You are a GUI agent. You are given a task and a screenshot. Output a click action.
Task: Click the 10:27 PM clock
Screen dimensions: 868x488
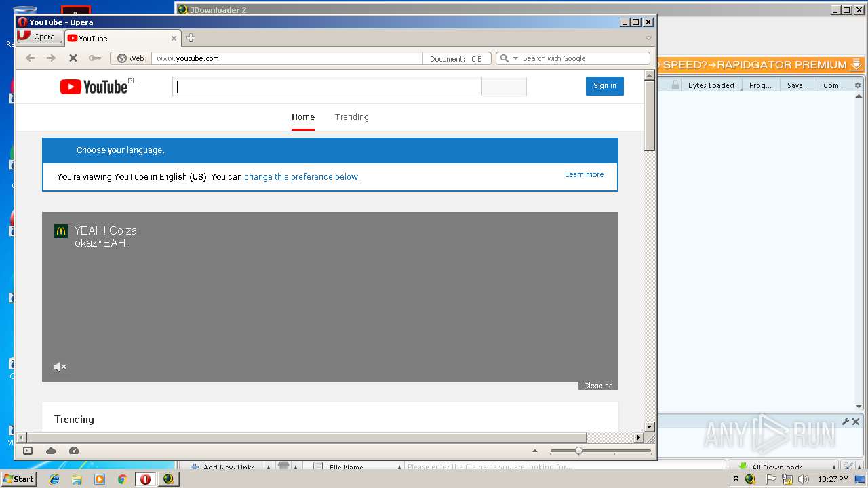coord(833,479)
